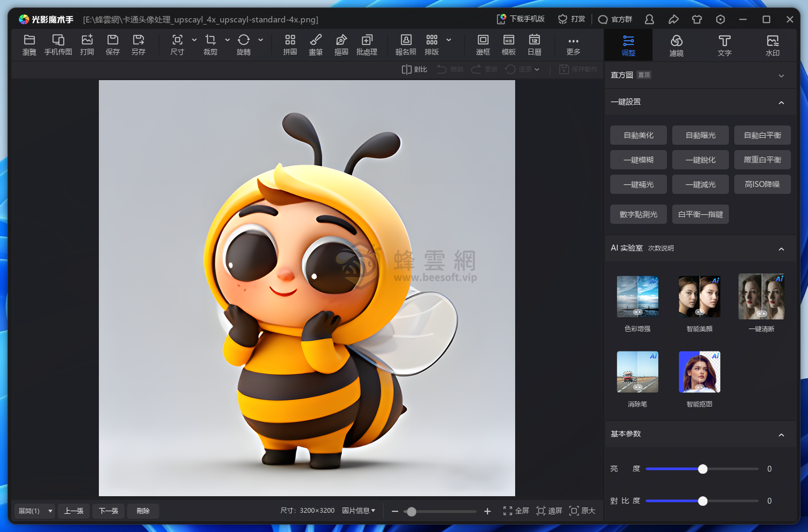808x532 pixels.
Task: Expand the 旋轉 dropdown arrow
Action: tap(261, 40)
